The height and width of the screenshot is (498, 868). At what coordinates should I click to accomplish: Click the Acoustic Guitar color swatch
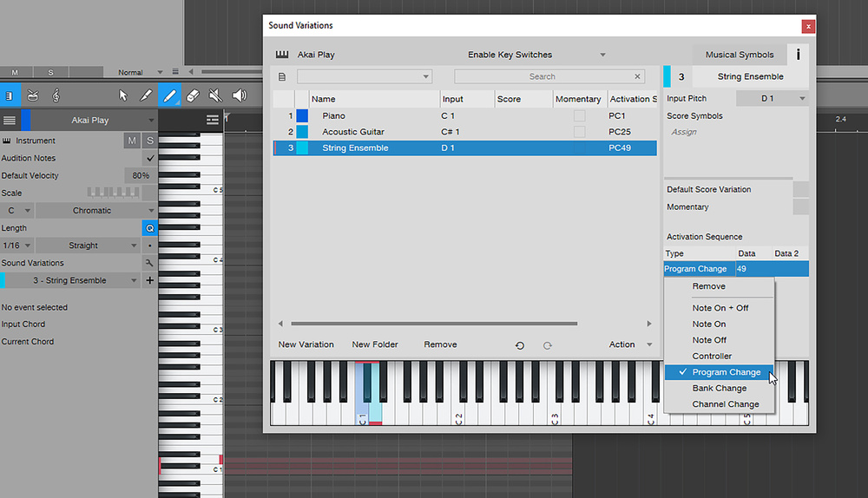302,132
